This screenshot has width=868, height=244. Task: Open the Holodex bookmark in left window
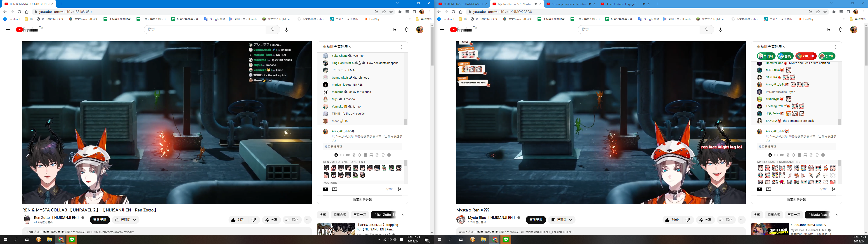point(244,19)
